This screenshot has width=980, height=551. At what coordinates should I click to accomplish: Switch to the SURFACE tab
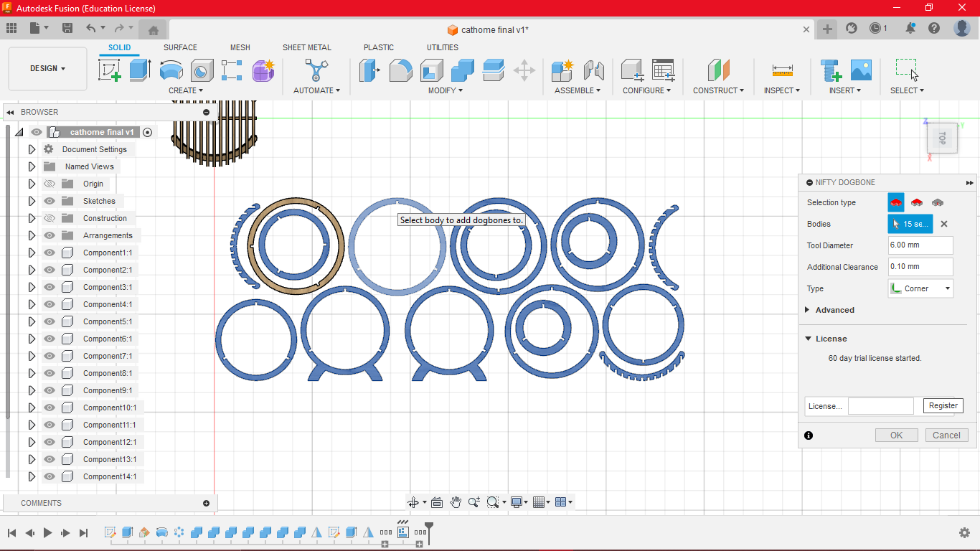pos(180,47)
